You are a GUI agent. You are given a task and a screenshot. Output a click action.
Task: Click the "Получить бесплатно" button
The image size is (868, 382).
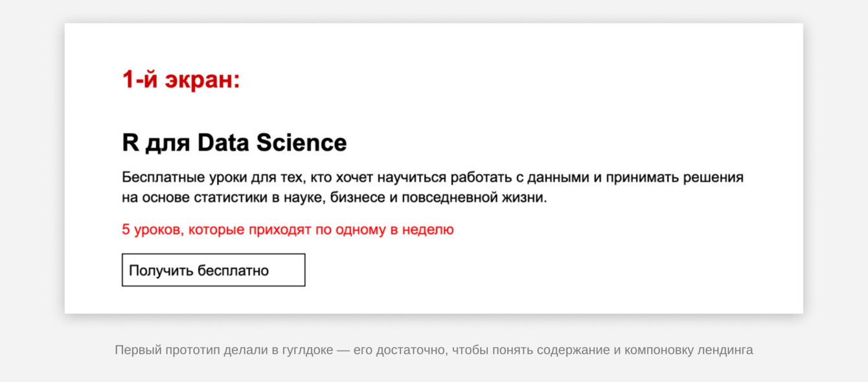pyautogui.click(x=213, y=270)
